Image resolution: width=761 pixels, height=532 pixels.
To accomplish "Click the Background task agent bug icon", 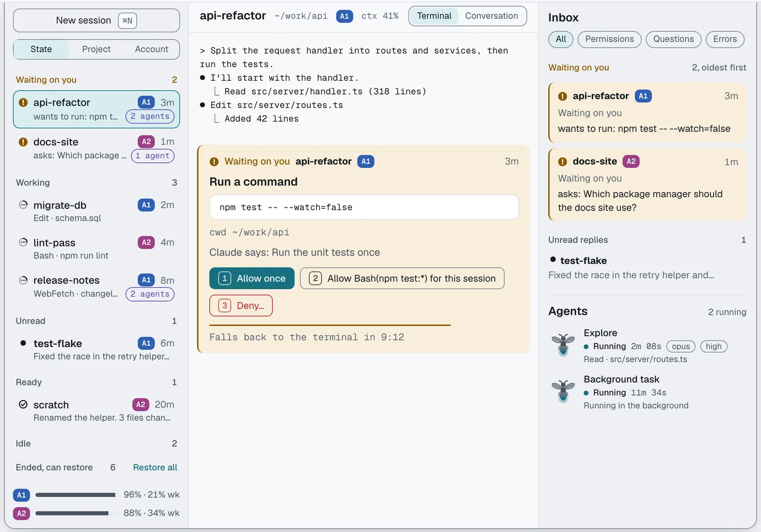I will [x=563, y=391].
